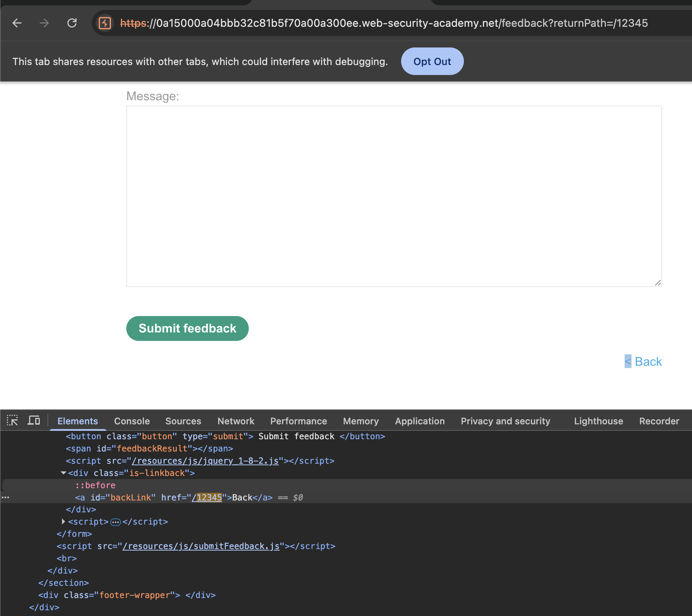This screenshot has height=616, width=692.
Task: Grab the textarea resize handle corner
Action: [x=658, y=283]
